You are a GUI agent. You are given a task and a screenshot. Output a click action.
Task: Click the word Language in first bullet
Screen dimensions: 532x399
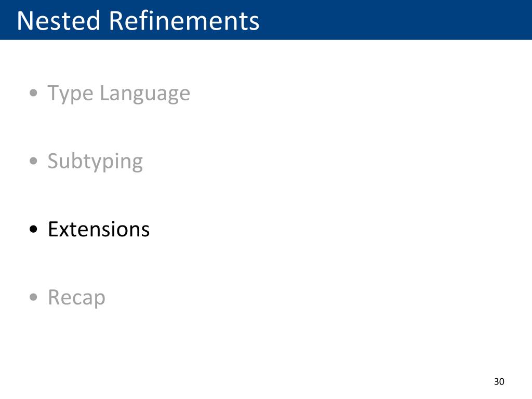(145, 94)
